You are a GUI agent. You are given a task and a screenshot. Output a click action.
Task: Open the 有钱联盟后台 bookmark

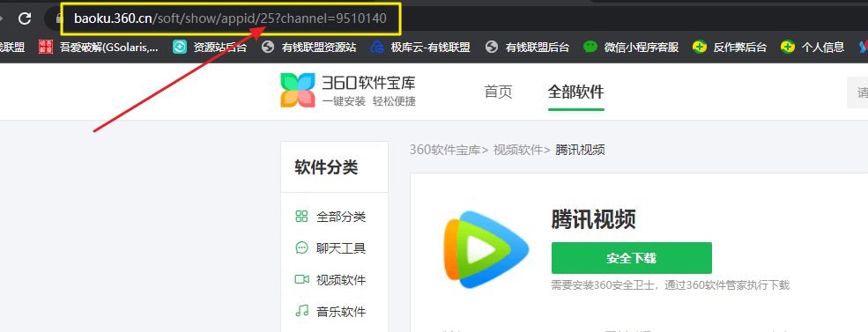(527, 48)
